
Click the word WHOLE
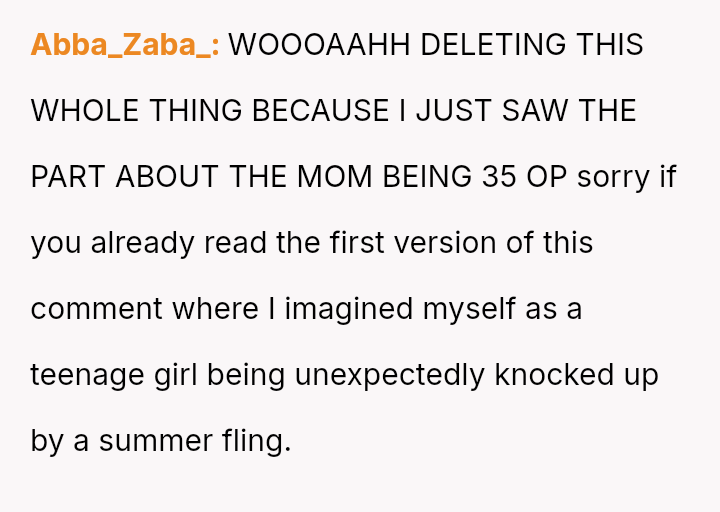[x=84, y=111]
